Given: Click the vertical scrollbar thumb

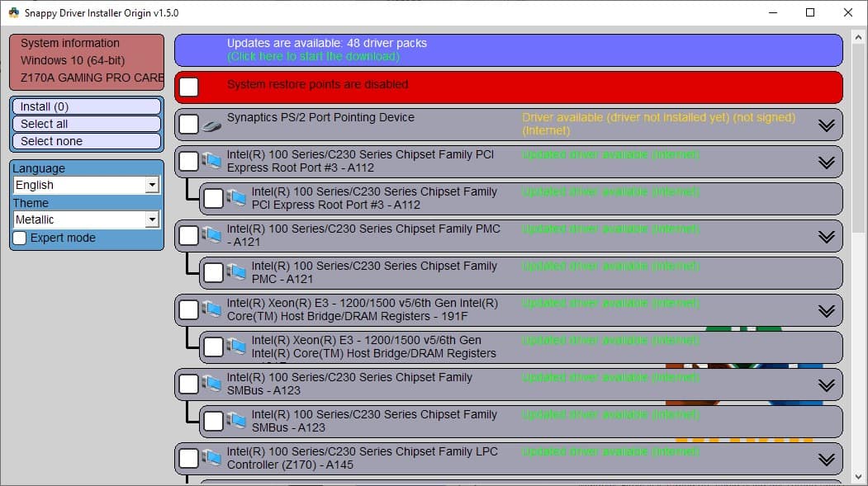Looking at the screenshot, I should [x=859, y=139].
